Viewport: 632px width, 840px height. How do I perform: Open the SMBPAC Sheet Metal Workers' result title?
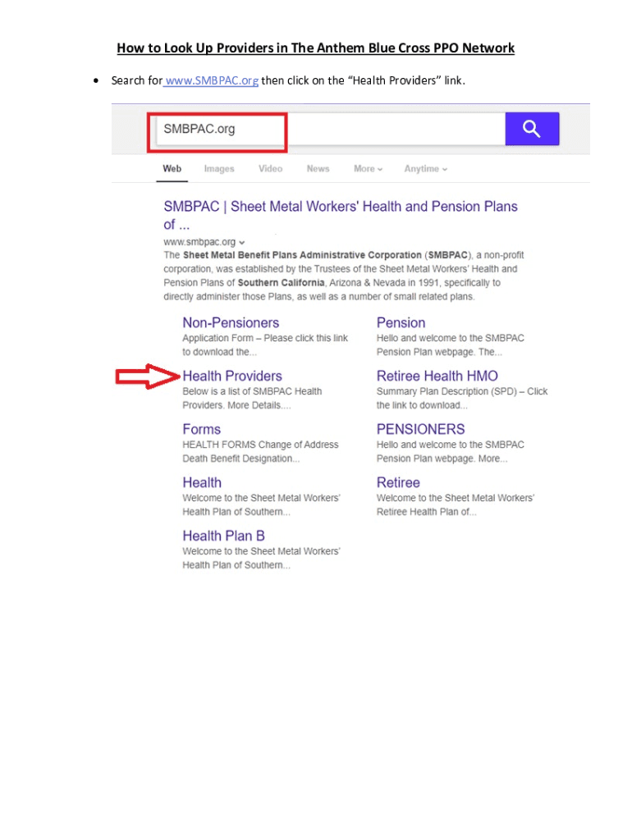point(340,207)
